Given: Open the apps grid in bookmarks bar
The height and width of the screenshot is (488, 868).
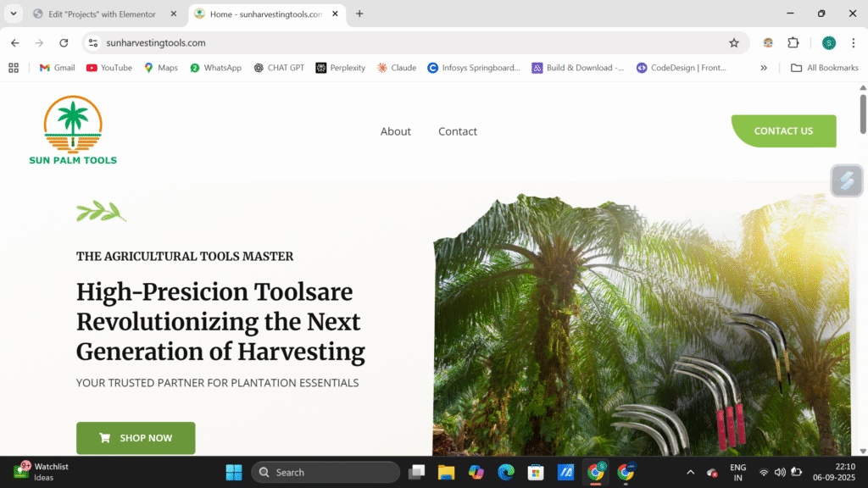Looking at the screenshot, I should tap(14, 68).
